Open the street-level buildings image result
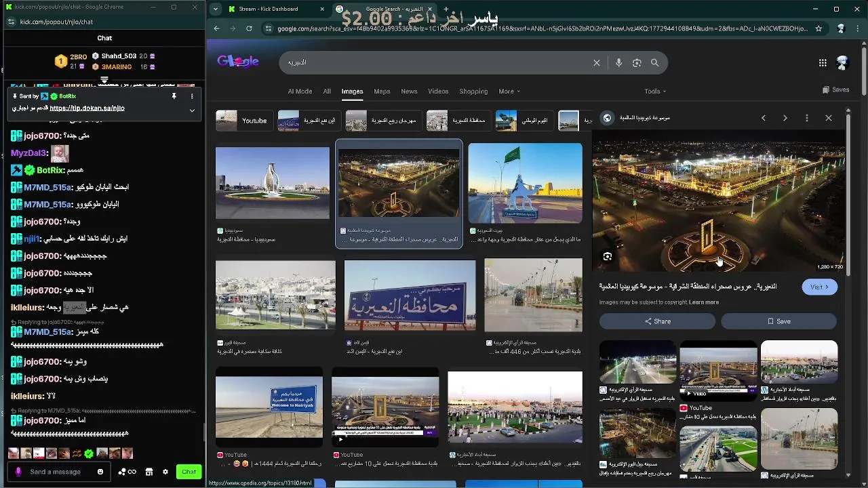Viewport: 868px width, 488px height. click(x=275, y=295)
